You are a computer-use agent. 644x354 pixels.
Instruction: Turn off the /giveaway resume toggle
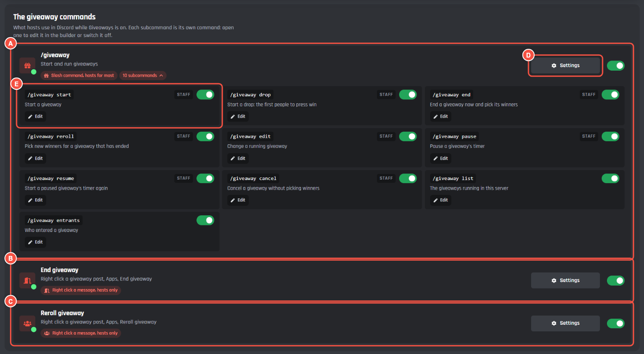(x=205, y=178)
